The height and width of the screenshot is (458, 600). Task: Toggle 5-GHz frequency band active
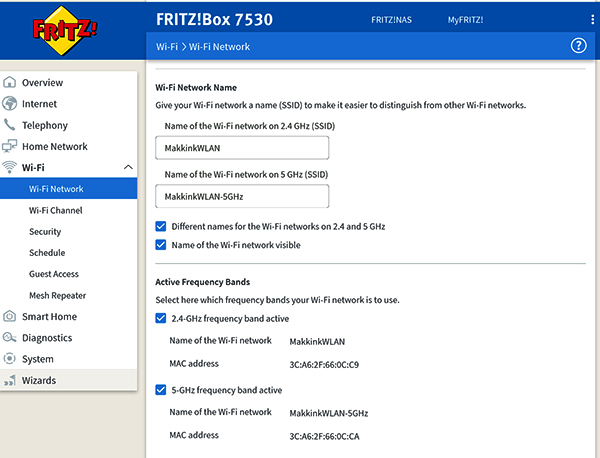click(161, 390)
